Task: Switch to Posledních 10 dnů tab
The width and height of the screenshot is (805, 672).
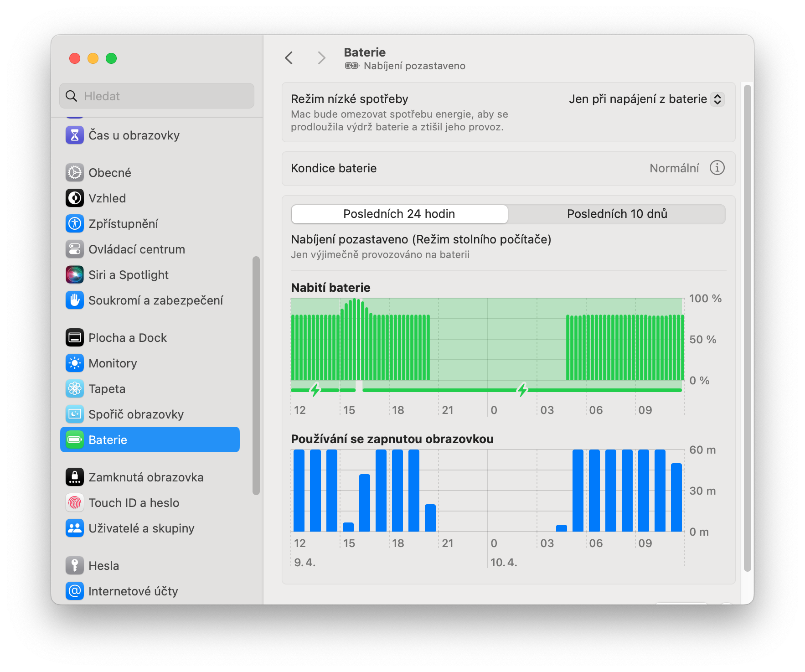Action: [617, 214]
